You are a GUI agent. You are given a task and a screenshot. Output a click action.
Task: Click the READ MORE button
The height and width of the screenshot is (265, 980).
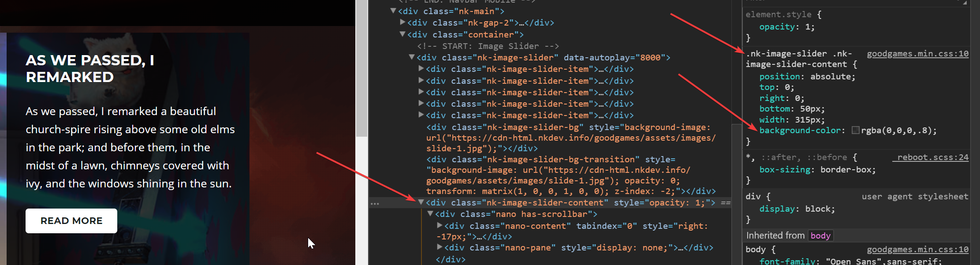[x=71, y=221]
